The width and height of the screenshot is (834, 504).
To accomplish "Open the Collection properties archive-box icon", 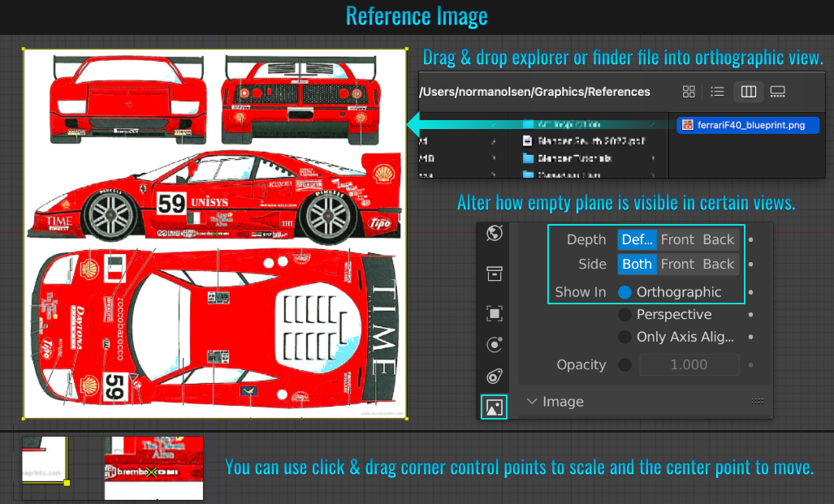I will 494,274.
